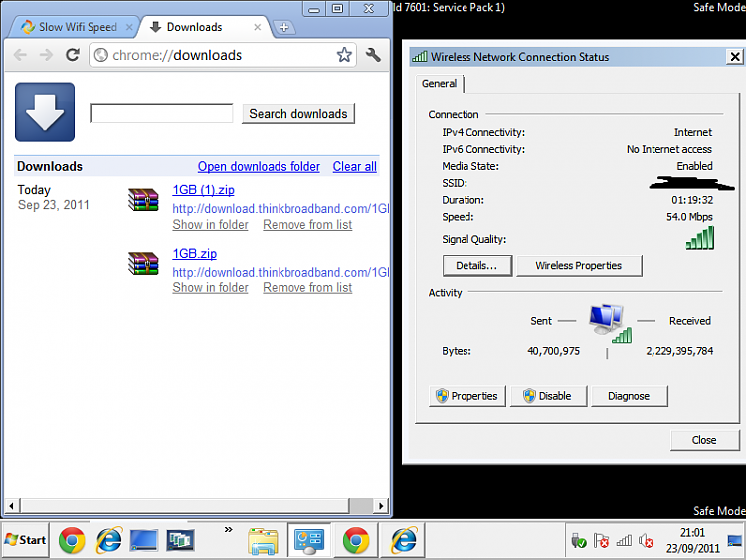Screen dimensions: 746x560
Task: Open a new tab with the plus button
Action: (284, 27)
